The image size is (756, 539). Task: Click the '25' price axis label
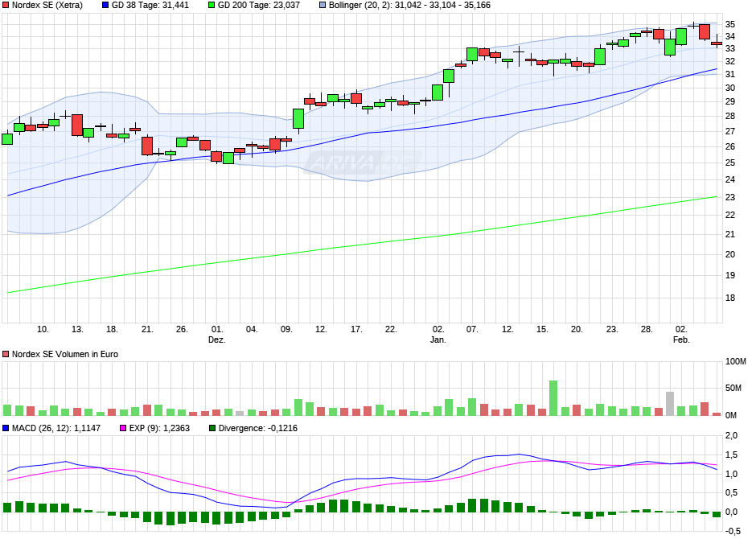pyautogui.click(x=730, y=163)
